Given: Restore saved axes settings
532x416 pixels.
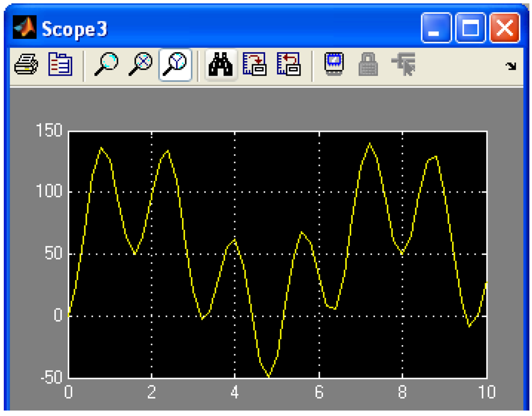Looking at the screenshot, I should tap(289, 65).
